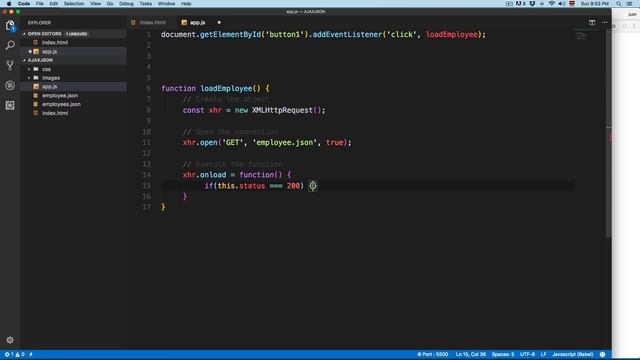The width and height of the screenshot is (640, 360).
Task: Open the Selection menu
Action: pyautogui.click(x=74, y=4)
